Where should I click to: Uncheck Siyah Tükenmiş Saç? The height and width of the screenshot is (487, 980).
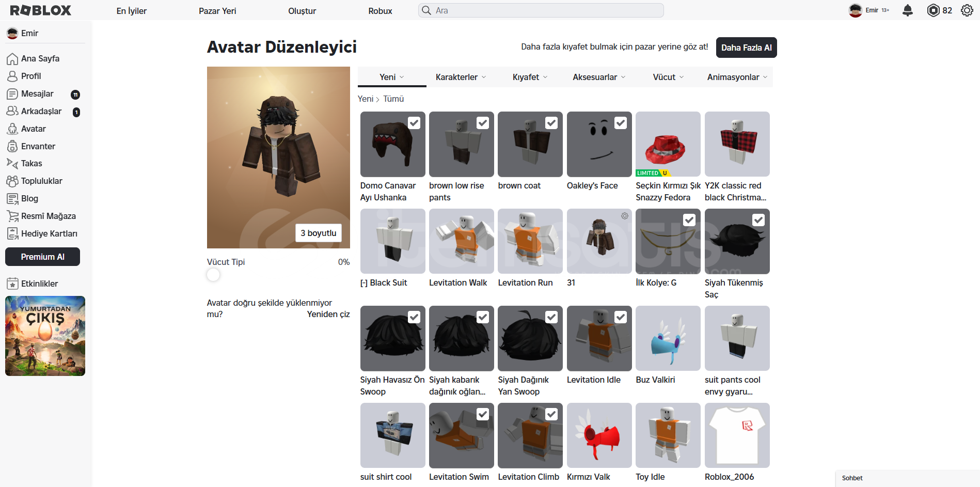tap(758, 220)
